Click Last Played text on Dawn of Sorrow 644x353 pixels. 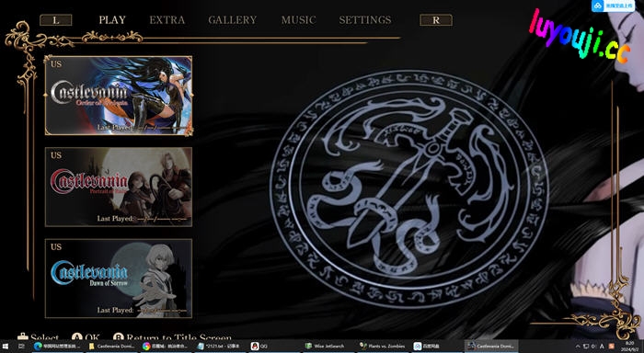[115, 311]
